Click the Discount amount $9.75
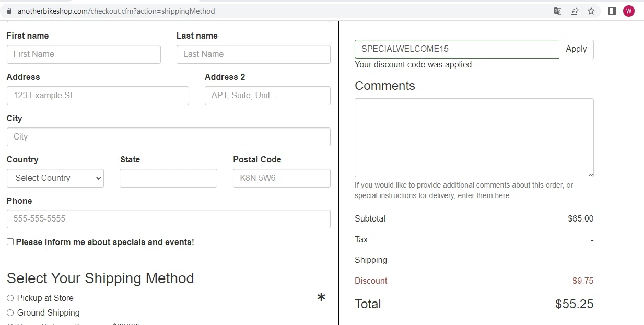This screenshot has height=325, width=644. click(x=583, y=281)
